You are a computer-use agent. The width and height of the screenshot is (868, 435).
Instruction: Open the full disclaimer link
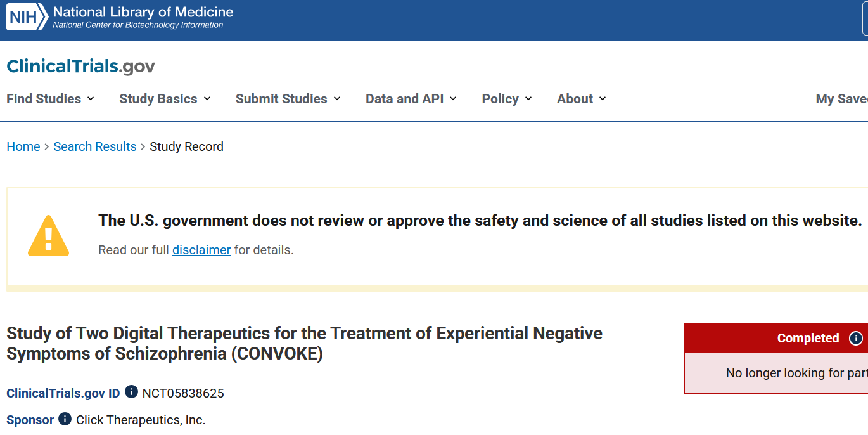[201, 250]
